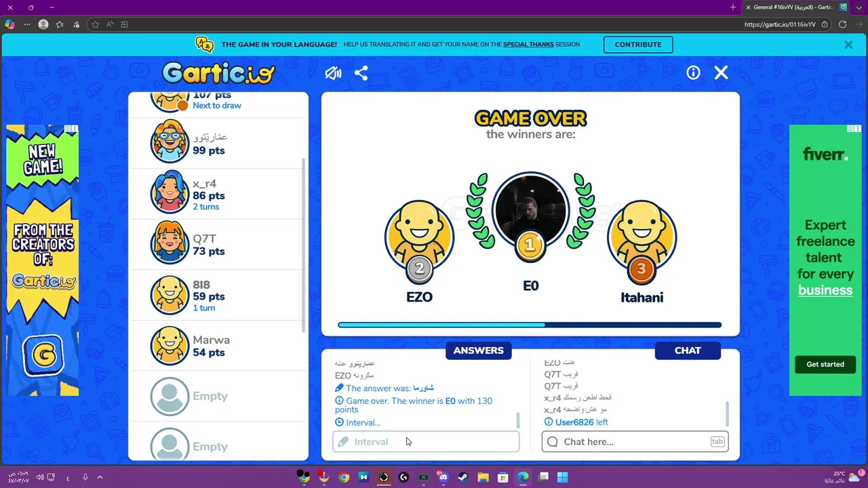
Task: Add page to favorites star icon
Action: (96, 24)
